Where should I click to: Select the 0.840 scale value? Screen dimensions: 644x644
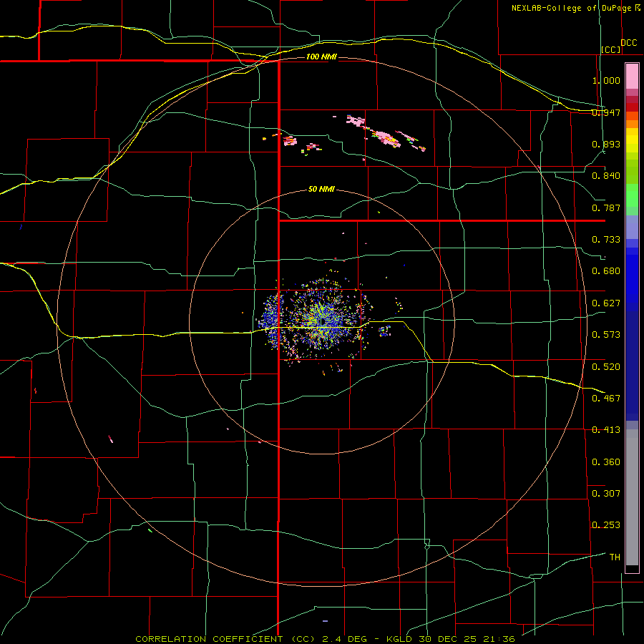(x=606, y=176)
